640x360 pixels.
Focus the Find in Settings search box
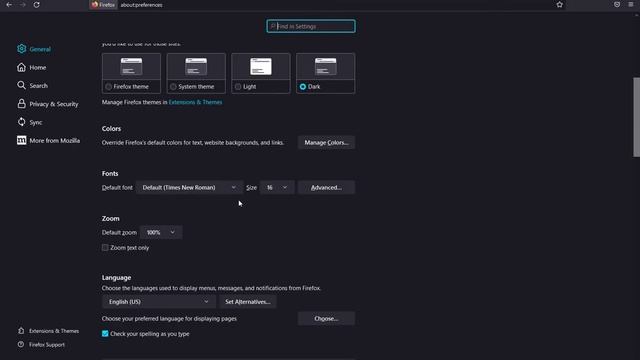coord(311,26)
